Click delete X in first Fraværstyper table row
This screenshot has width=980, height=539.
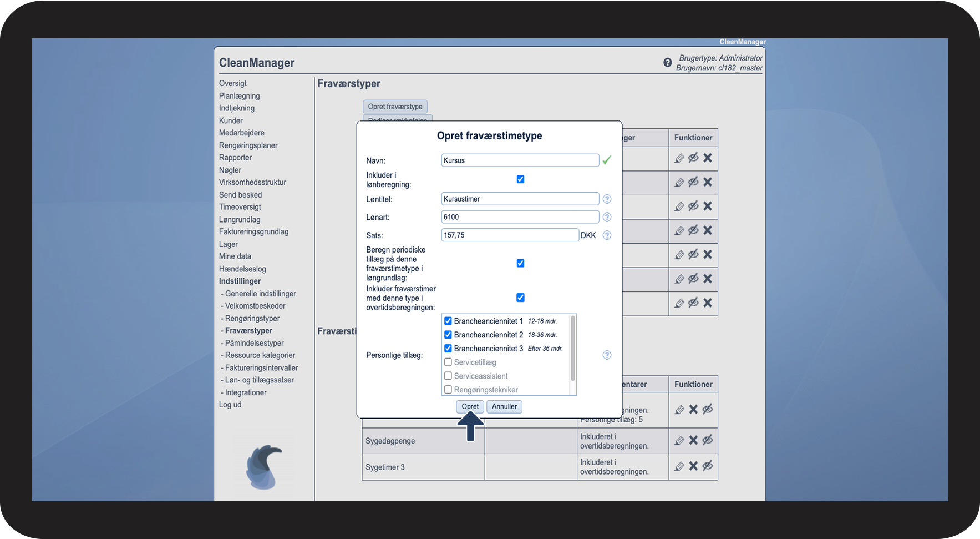click(708, 158)
